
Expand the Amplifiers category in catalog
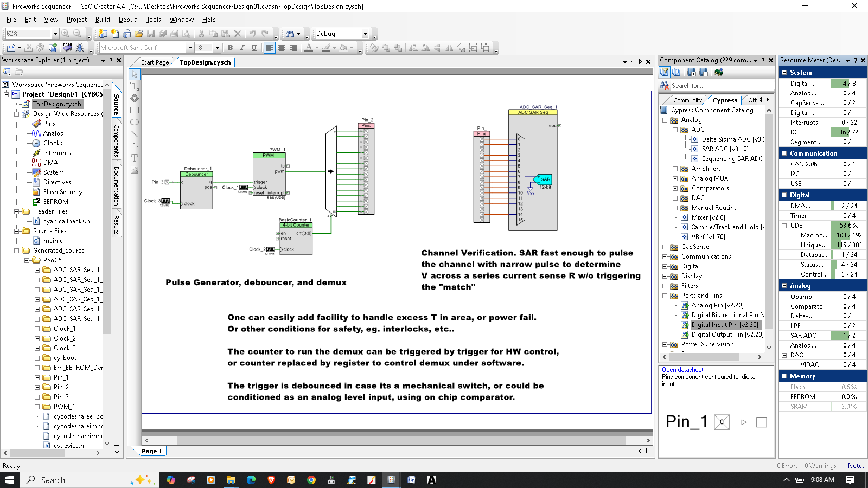tap(675, 169)
